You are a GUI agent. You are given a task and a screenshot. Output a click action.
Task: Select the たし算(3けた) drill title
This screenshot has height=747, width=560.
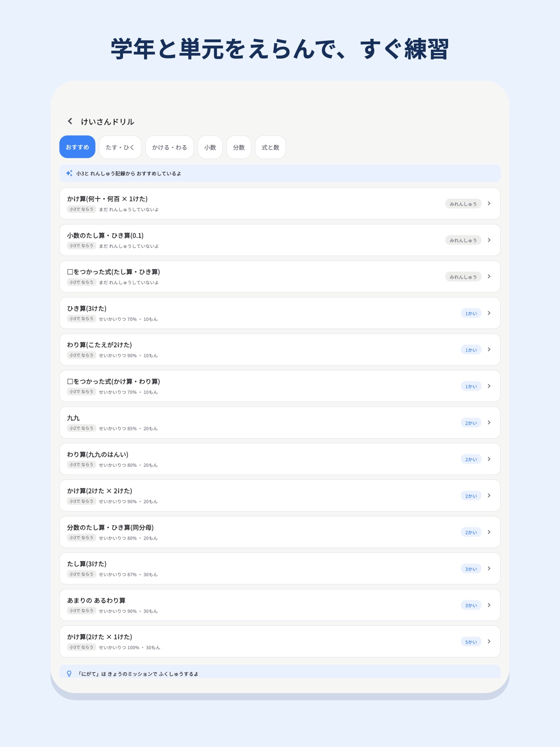click(x=87, y=564)
